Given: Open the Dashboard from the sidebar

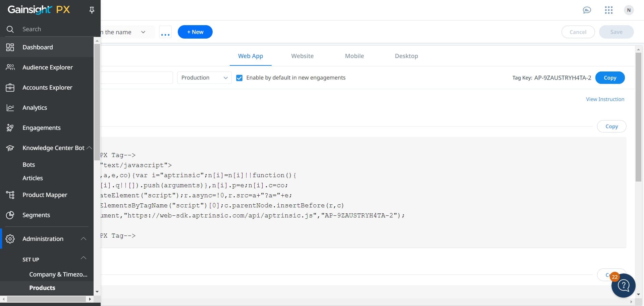Looking at the screenshot, I should [37, 47].
